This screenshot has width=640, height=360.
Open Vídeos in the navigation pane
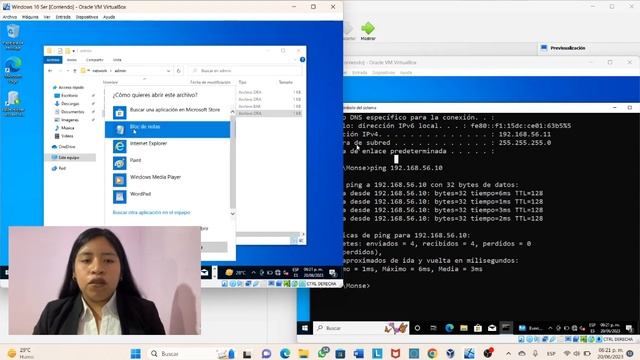coord(67,136)
